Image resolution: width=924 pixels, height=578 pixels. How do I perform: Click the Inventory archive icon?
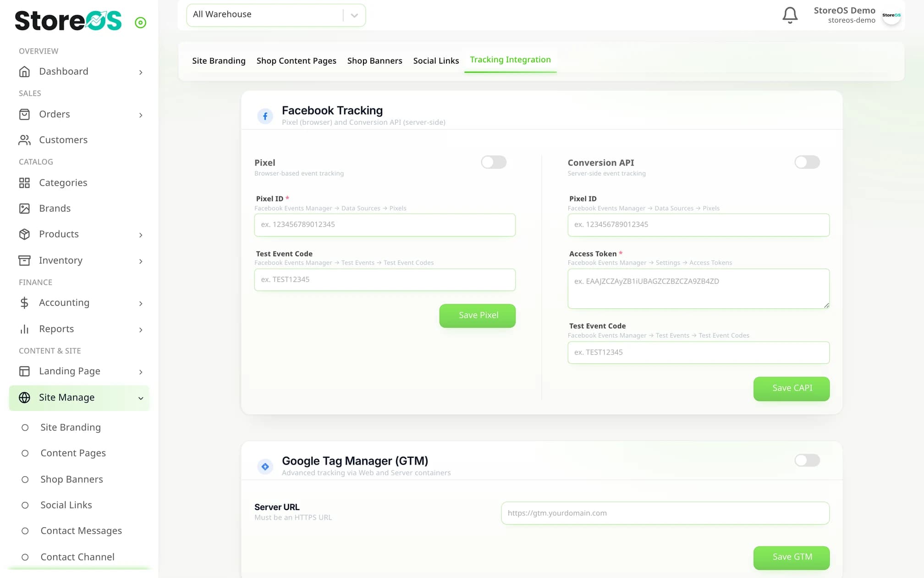(x=24, y=261)
